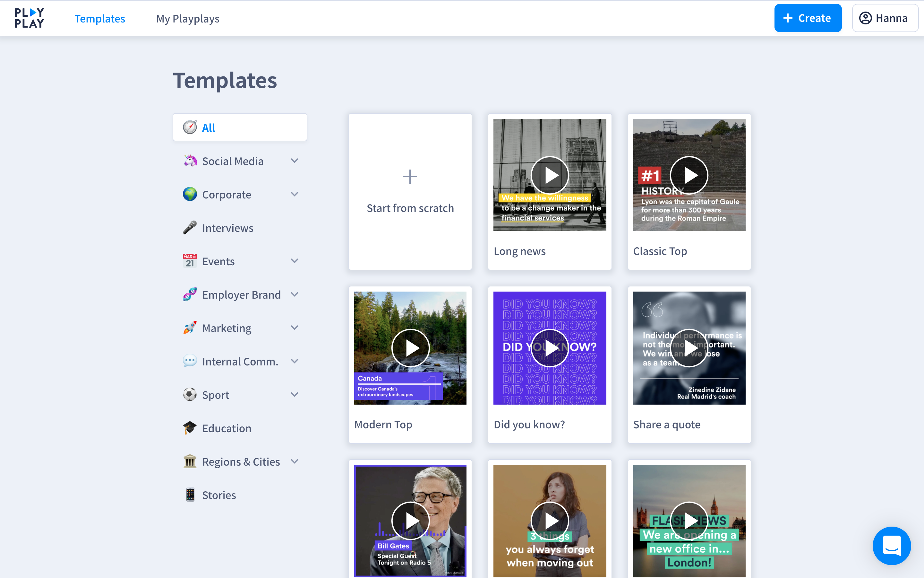The height and width of the screenshot is (578, 924).
Task: Click the Events category label
Action: pyautogui.click(x=218, y=261)
